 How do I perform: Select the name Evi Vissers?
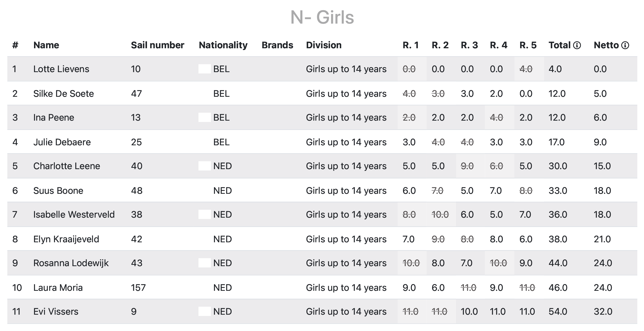56,312
